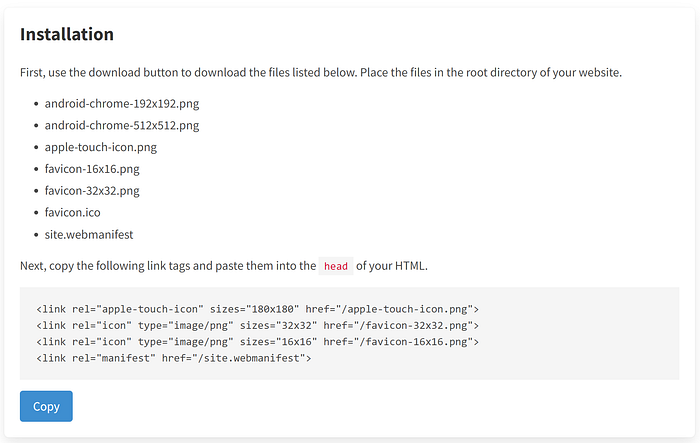This screenshot has width=700, height=443.
Task: Click the favicon-16x16 link tag code line
Action: 258,342
